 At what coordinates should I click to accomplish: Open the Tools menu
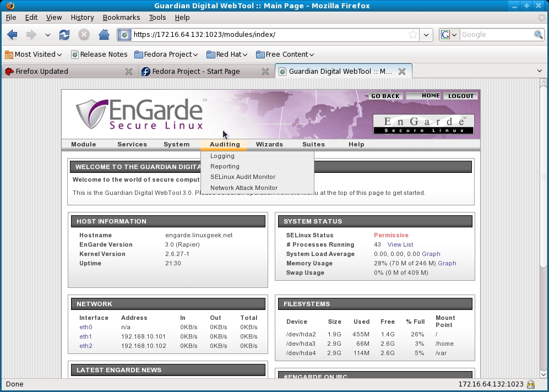pos(157,18)
